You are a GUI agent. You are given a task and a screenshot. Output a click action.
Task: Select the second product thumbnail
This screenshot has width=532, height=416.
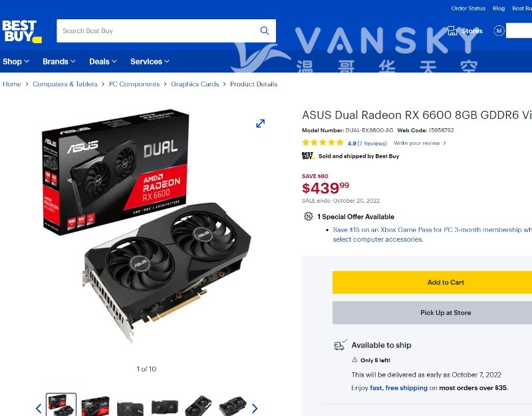(95, 406)
